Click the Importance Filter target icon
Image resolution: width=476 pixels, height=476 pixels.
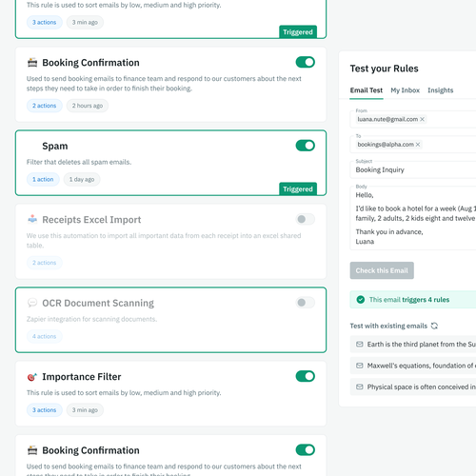(32, 377)
